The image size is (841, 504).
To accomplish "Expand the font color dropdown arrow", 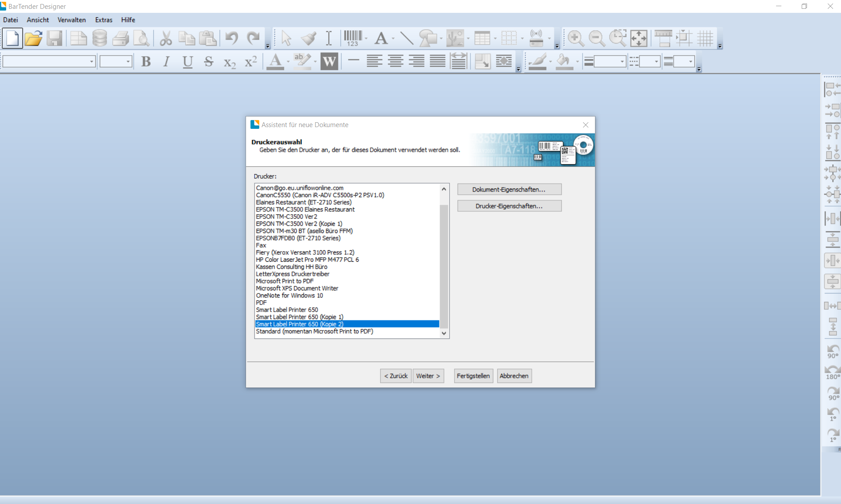I will 288,62.
